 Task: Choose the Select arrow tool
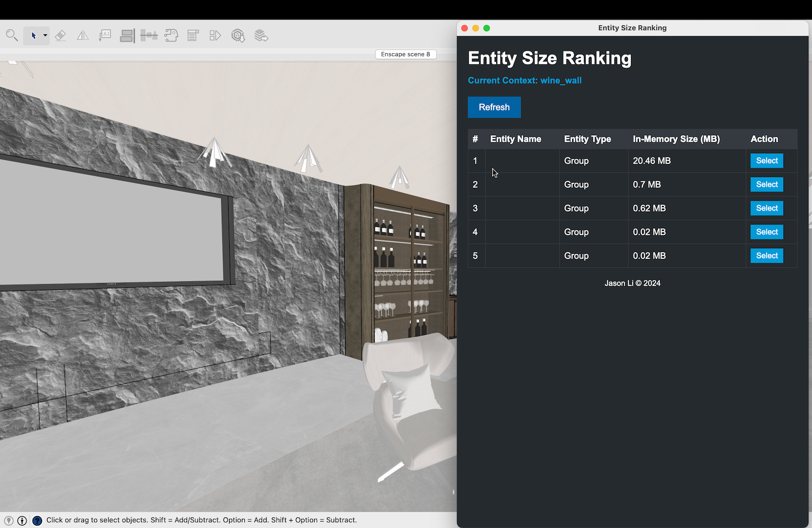(x=33, y=35)
